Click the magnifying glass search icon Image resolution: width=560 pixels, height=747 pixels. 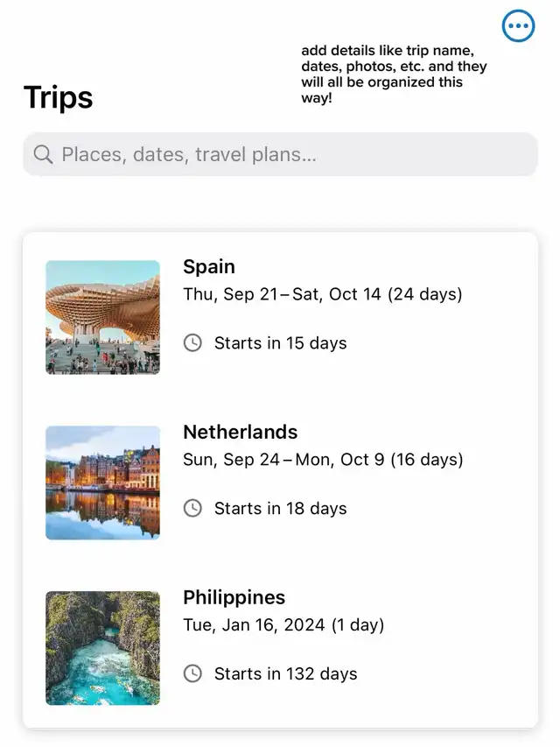coord(43,155)
